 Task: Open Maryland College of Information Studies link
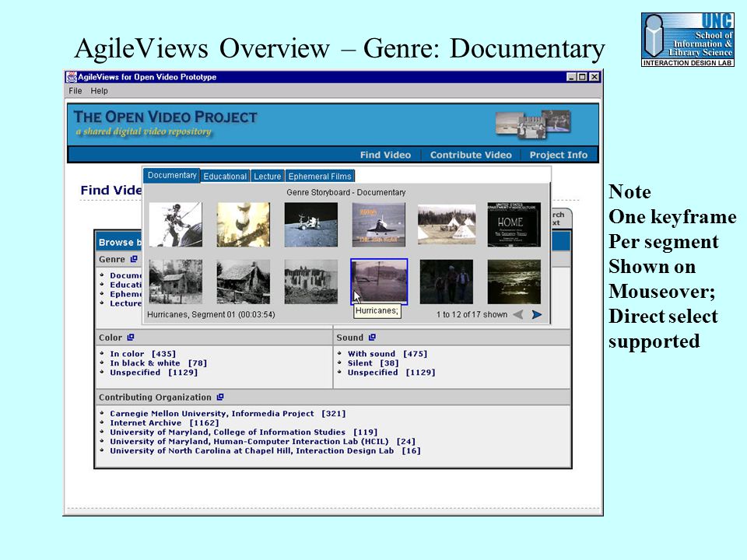[244, 432]
